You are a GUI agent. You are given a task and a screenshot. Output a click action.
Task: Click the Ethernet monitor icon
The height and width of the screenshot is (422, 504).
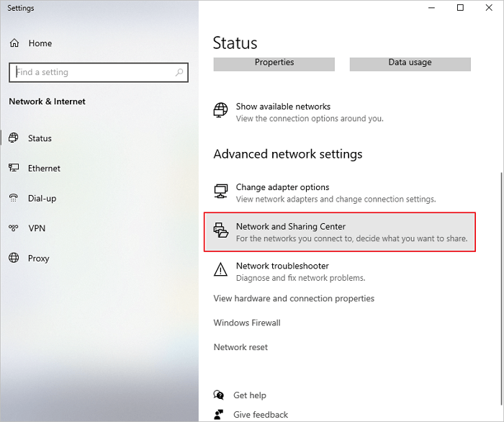14,168
